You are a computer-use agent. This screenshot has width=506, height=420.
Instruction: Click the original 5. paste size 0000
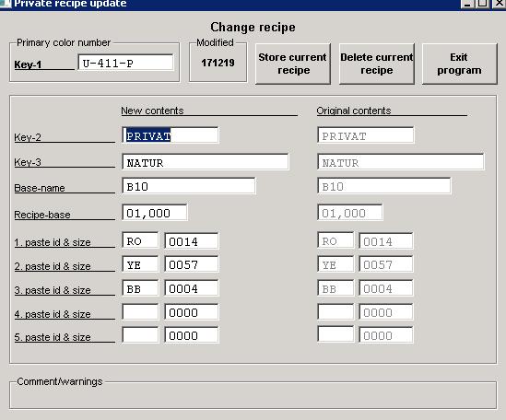386,334
